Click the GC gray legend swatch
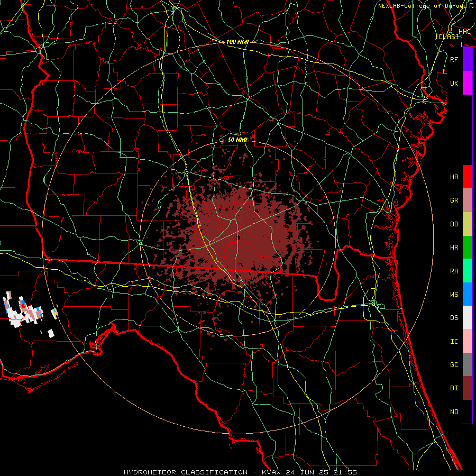 coord(467,364)
